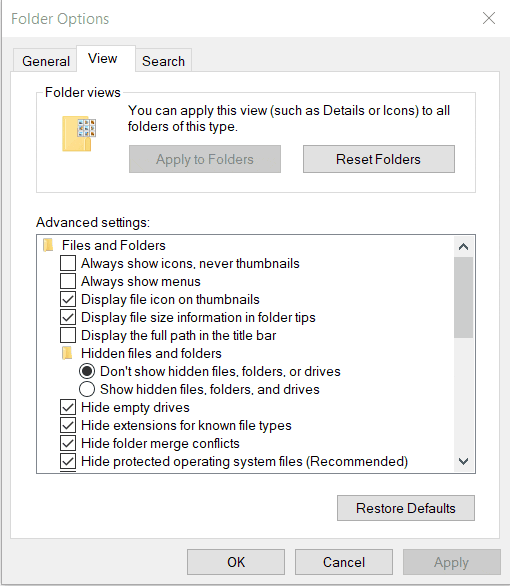Click scroll down arrow in Advanced settings
This screenshot has height=586, width=510.
click(x=464, y=462)
